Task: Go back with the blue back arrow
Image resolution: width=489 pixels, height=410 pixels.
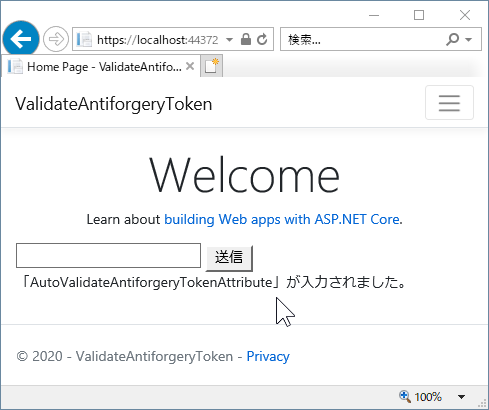Action: pyautogui.click(x=21, y=39)
